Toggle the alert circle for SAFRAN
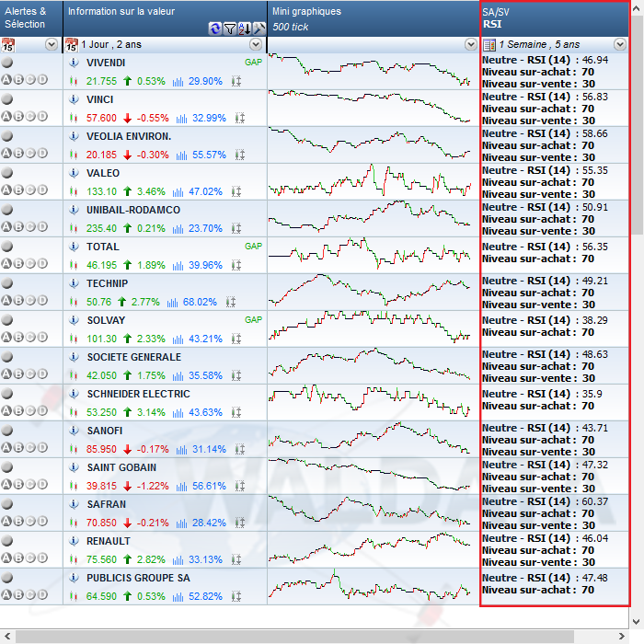Image resolution: width=644 pixels, height=644 pixels. click(7, 503)
